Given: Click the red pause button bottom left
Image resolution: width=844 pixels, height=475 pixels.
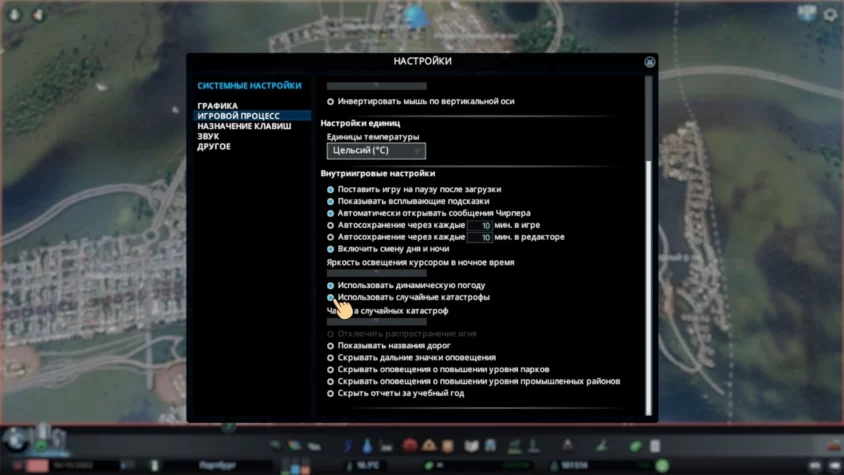Looking at the screenshot, I should coord(37,465).
